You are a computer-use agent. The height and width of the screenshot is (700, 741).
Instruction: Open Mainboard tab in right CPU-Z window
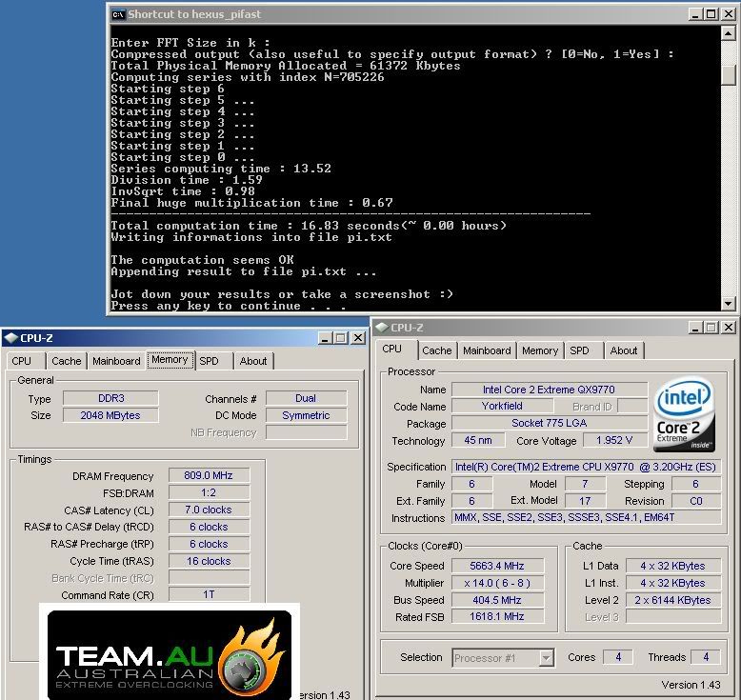(487, 350)
